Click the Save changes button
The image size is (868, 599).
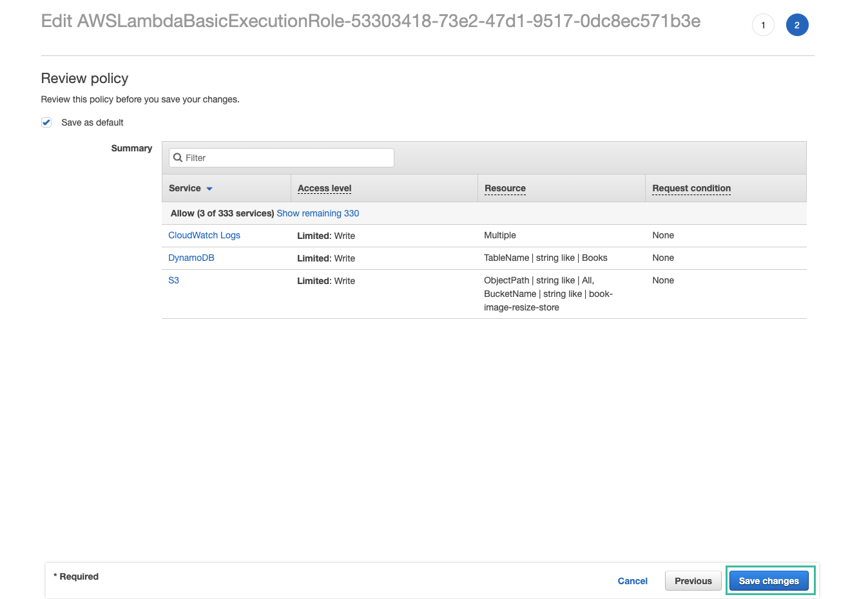769,580
